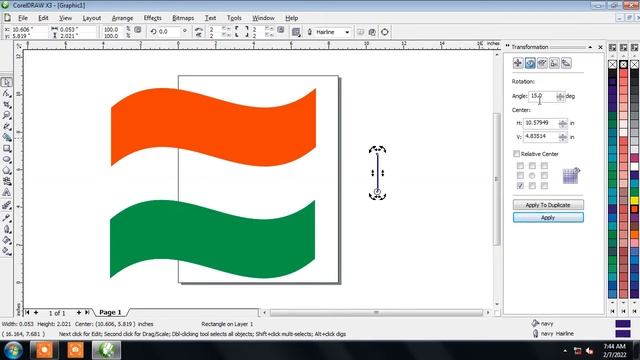Open Rotate tab in Transformation docker
Viewport: 640px width, 360px height.
pyautogui.click(x=530, y=63)
